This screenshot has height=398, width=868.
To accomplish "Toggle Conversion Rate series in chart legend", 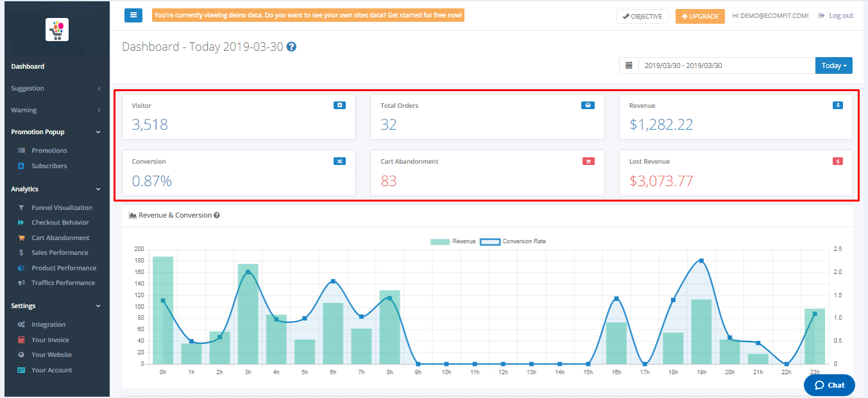I will 513,241.
